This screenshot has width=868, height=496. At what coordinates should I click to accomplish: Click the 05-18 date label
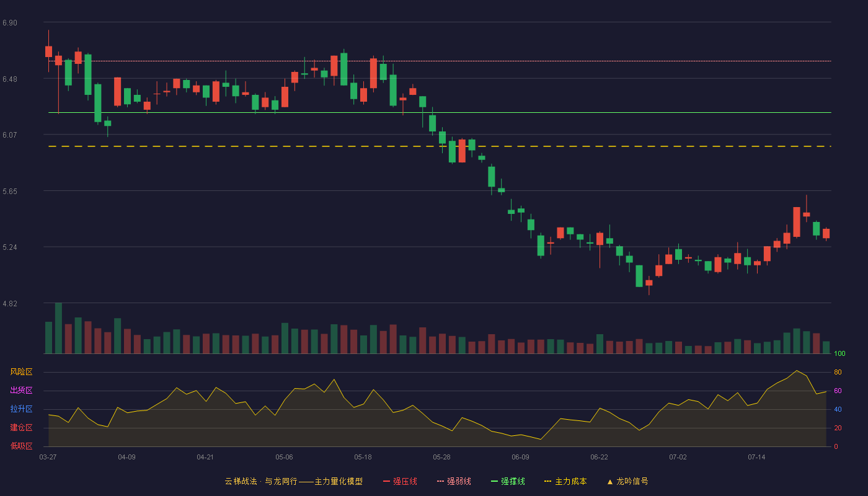363,457
